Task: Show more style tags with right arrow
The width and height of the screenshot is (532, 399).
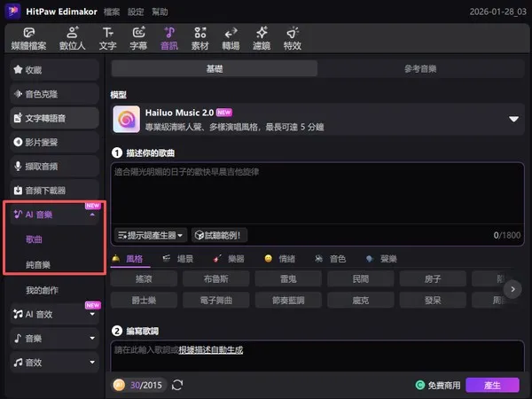Action: click(x=512, y=289)
